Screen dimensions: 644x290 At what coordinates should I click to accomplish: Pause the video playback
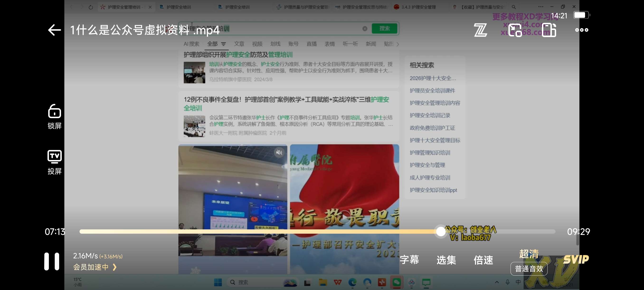click(x=52, y=261)
